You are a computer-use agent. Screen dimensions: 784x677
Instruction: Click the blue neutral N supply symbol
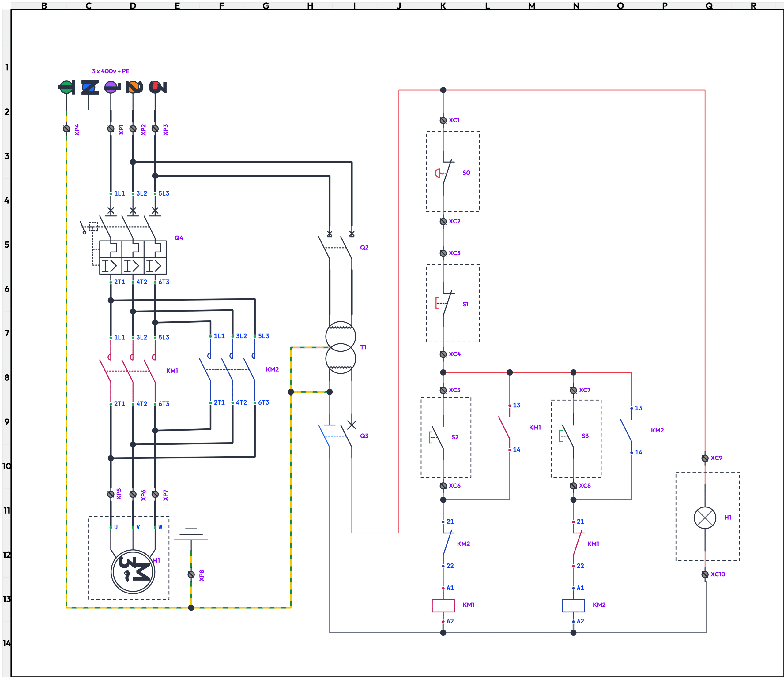pos(89,87)
